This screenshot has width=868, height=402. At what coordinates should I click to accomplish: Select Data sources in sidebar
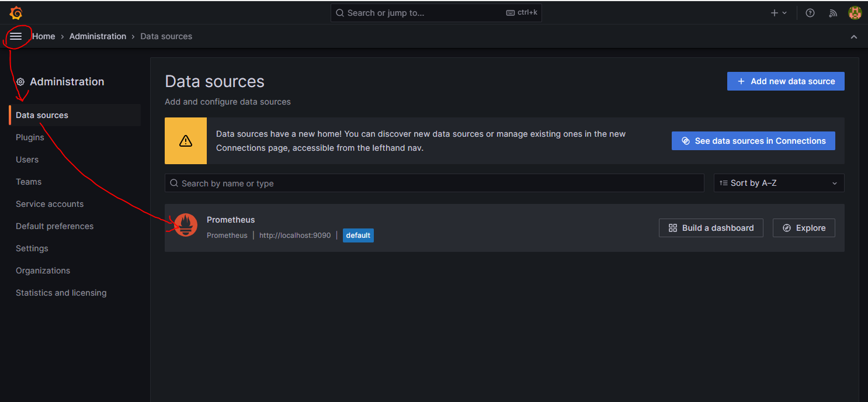point(75,115)
